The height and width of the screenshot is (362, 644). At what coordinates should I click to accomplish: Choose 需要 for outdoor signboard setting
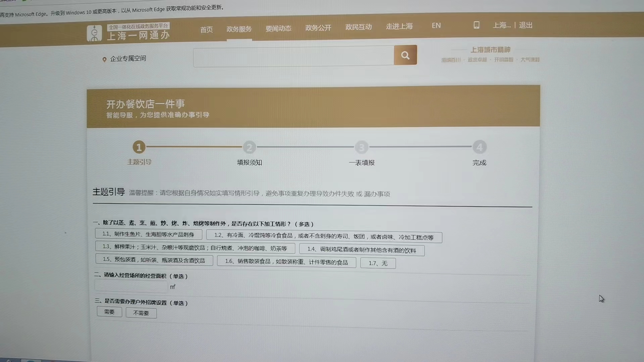point(109,312)
